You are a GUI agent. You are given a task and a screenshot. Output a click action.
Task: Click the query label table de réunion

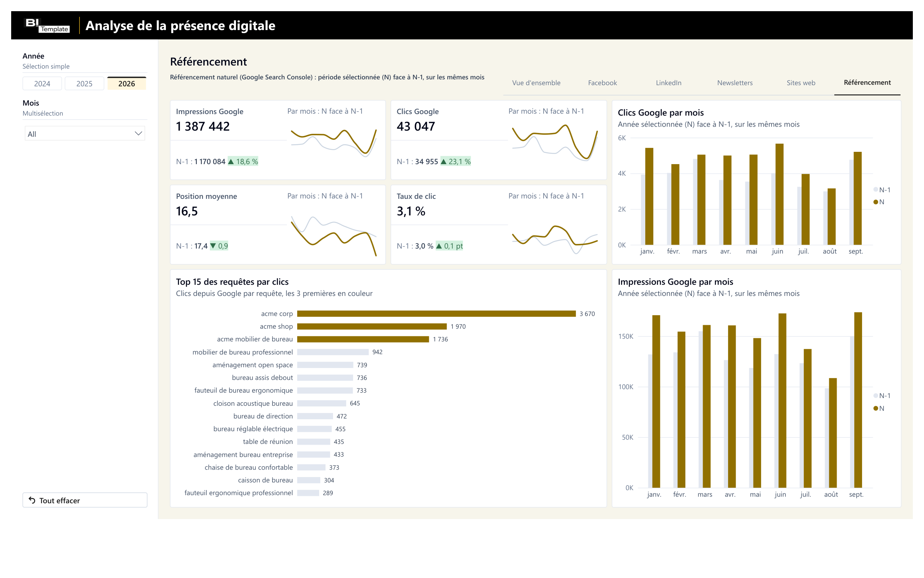[268, 442]
